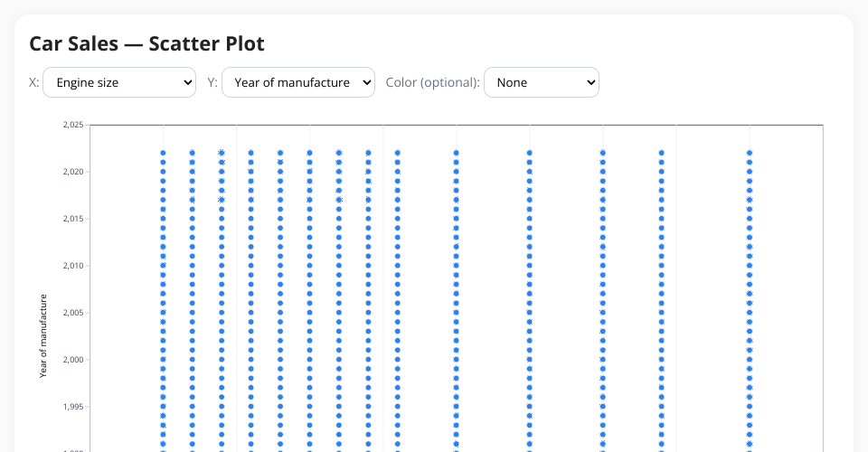
Task: Expand the Color 'None' dropdown
Action: 541,82
